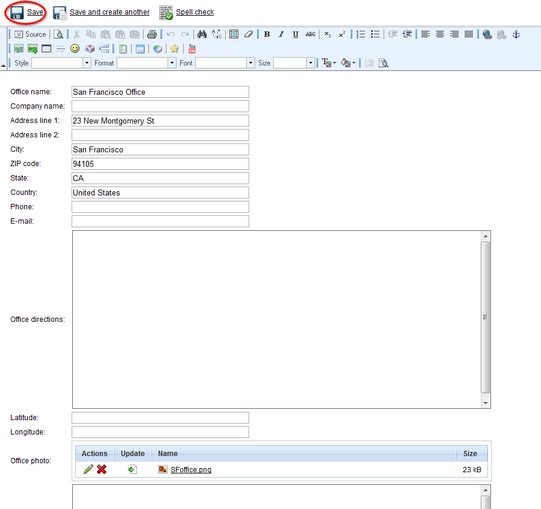The width and height of the screenshot is (541, 509).
Task: Open the SFoffice.png file link
Action: point(191,470)
